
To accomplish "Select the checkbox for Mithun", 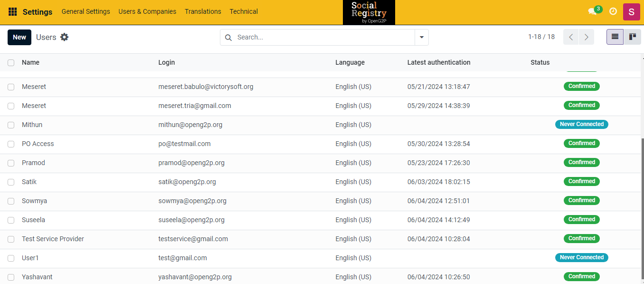I will click(x=11, y=125).
